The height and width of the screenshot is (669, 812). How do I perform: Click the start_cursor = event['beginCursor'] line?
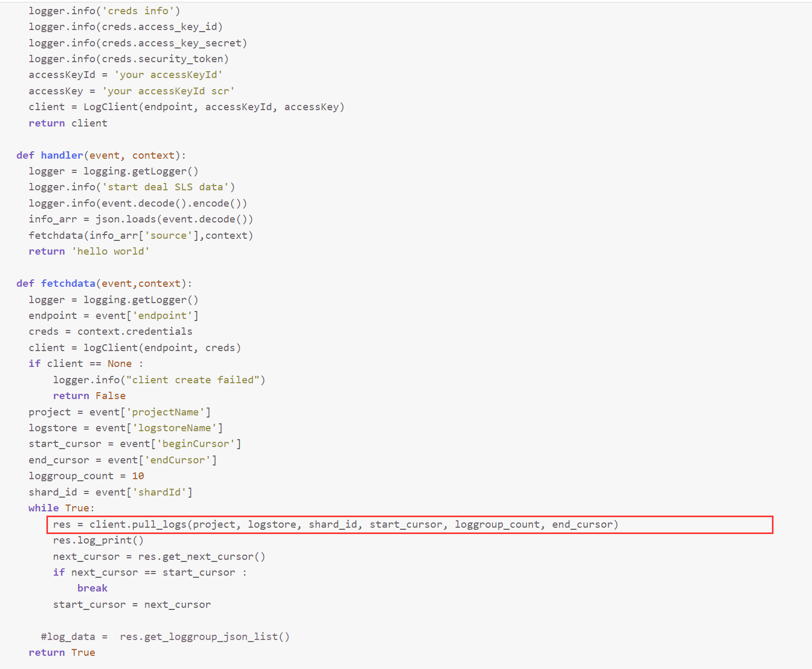(135, 444)
